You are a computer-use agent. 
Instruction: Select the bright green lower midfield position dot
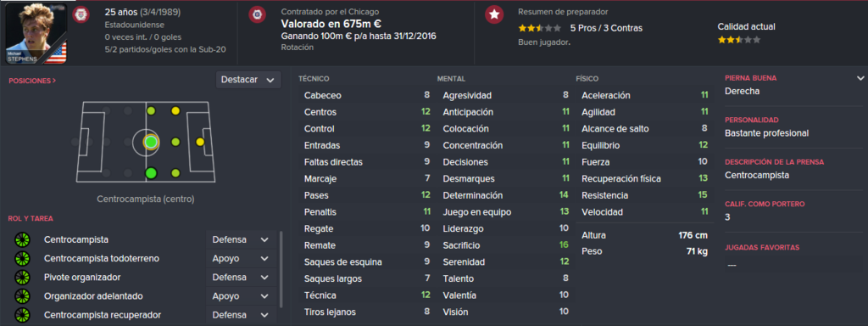[x=151, y=173]
